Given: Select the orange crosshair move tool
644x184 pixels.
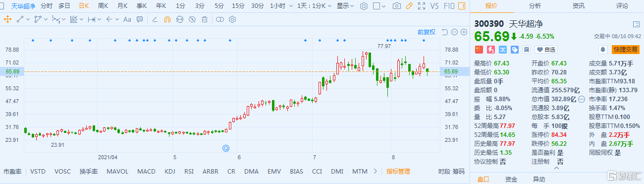Looking at the screenshot, I should tap(7, 19).
